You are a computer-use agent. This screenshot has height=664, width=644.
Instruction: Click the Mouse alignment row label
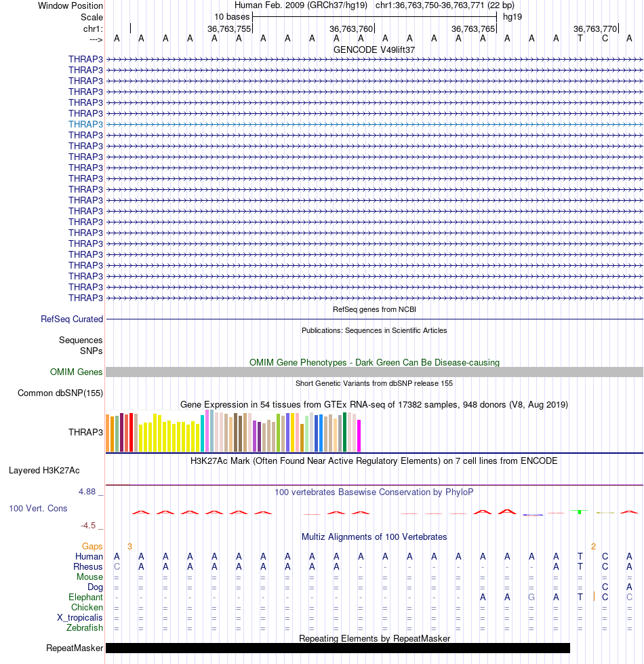(89, 577)
